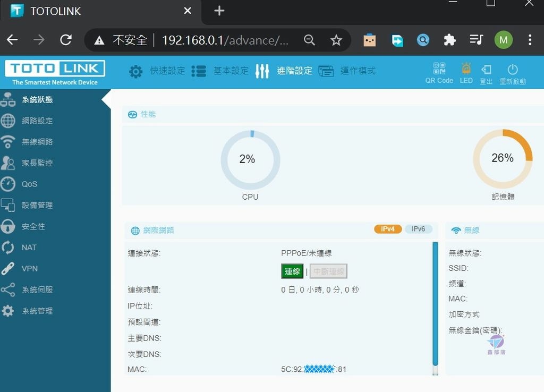Select 設備管理 in sidebar
Screen dimensions: 544x392
click(x=37, y=206)
